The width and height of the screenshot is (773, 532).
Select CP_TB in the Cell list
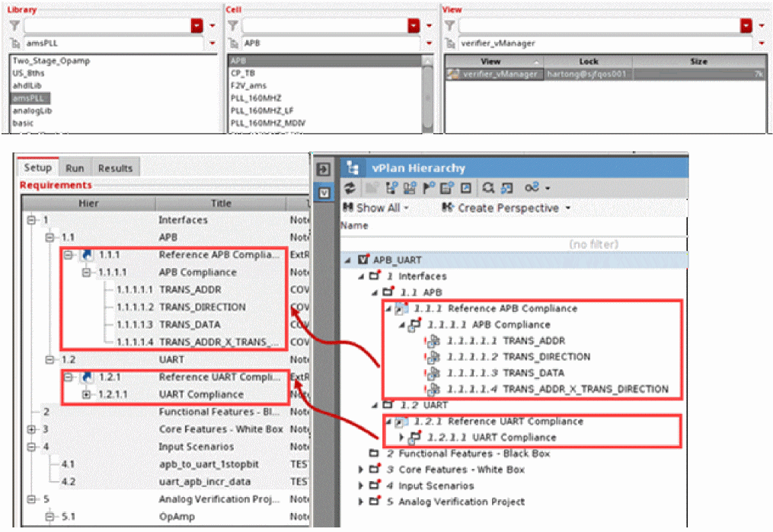click(242, 73)
